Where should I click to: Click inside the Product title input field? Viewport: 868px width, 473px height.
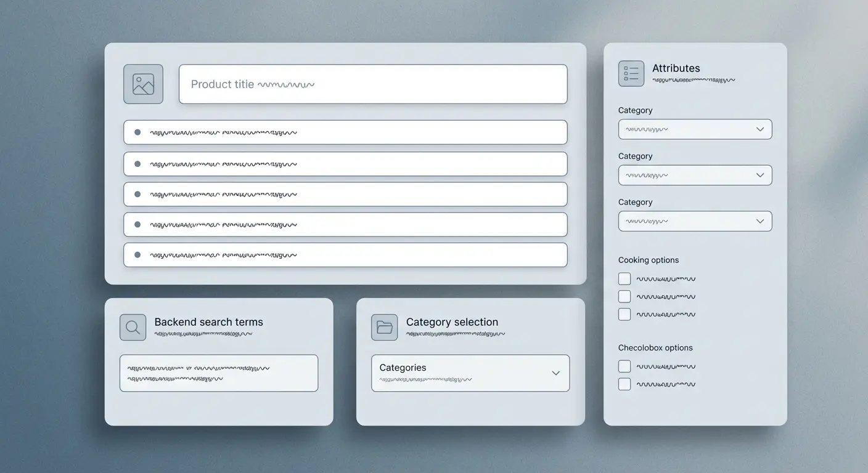pos(372,84)
